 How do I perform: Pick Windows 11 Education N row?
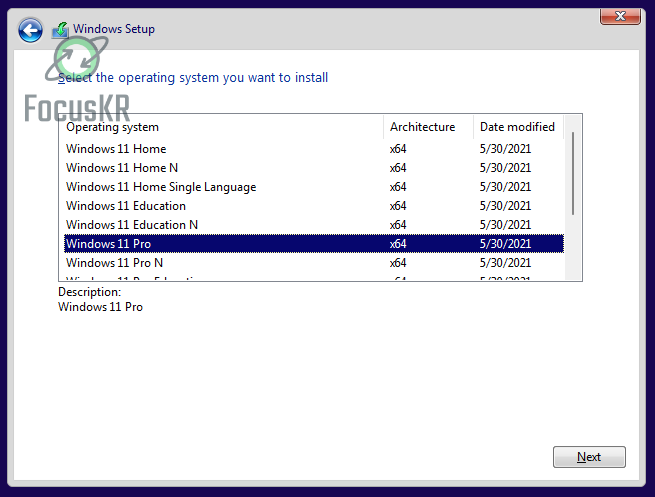(314, 225)
